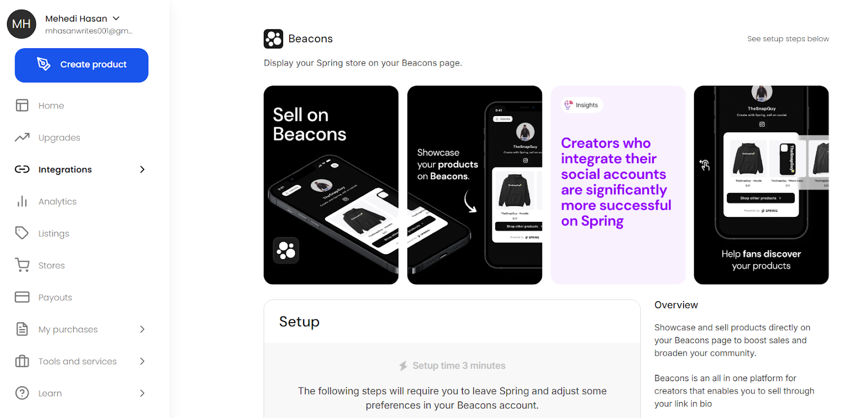Expand the My purchases section
The height and width of the screenshot is (418, 868).
click(142, 329)
